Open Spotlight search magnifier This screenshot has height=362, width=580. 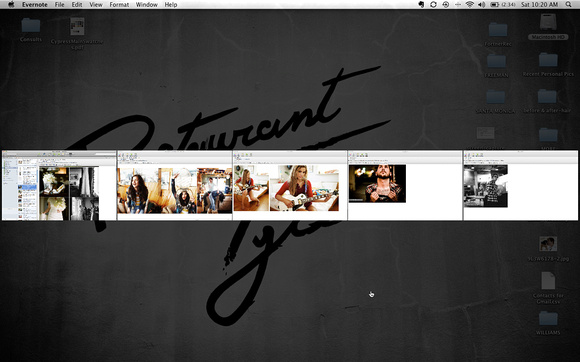(569, 4)
